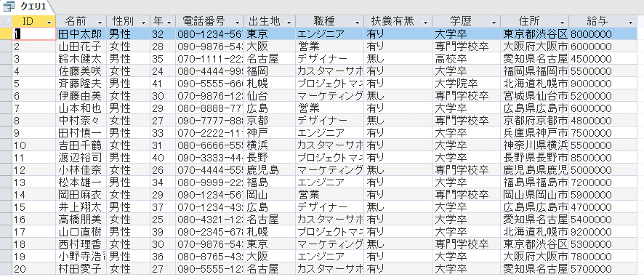The image size is (644, 277).
Task: Click the name cell 西村理香
Action: coord(81,244)
